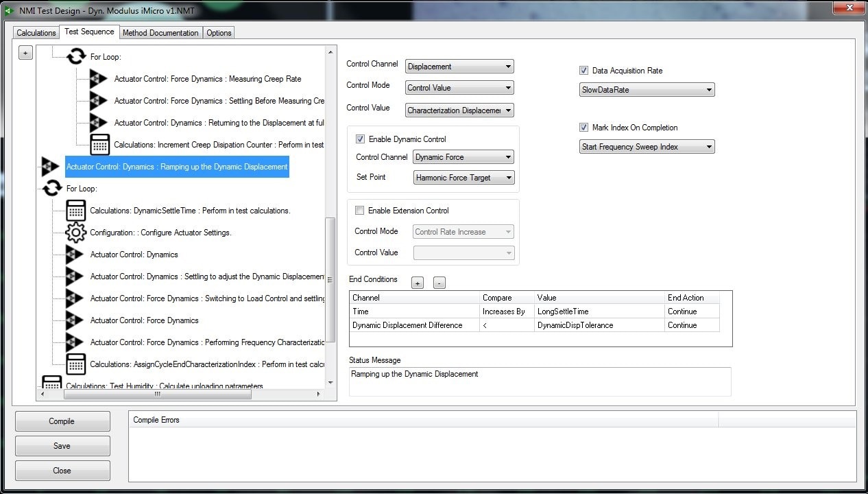Click the first For Loop cycle icon
This screenshot has height=494, width=868.
click(75, 56)
